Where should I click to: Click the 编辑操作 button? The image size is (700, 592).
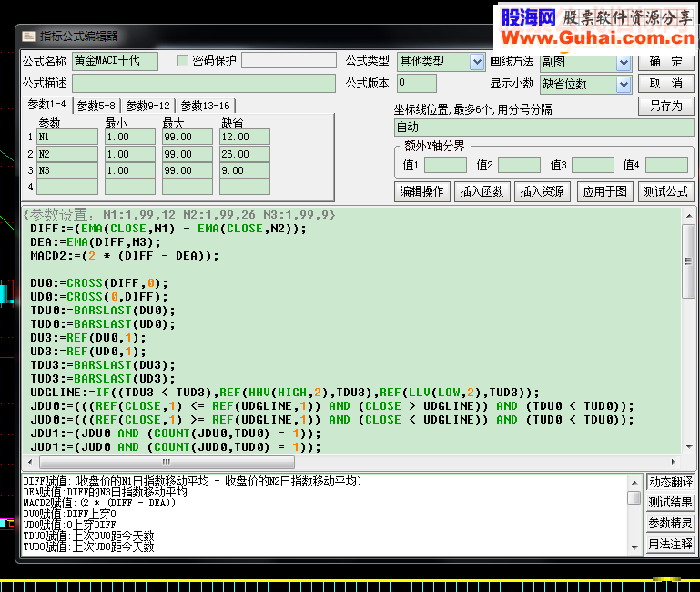click(421, 191)
